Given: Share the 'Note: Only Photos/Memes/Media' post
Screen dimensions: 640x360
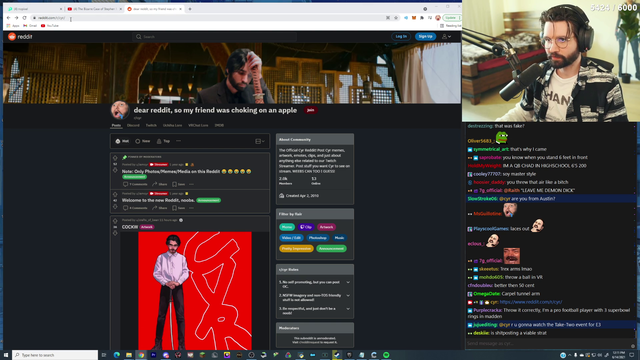Looking at the screenshot, I should click(x=160, y=184).
